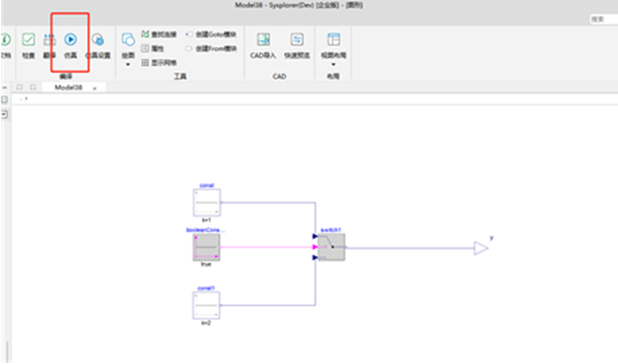
Task: Expand the 视图布局 layout dropdown arrow
Action: click(x=333, y=64)
